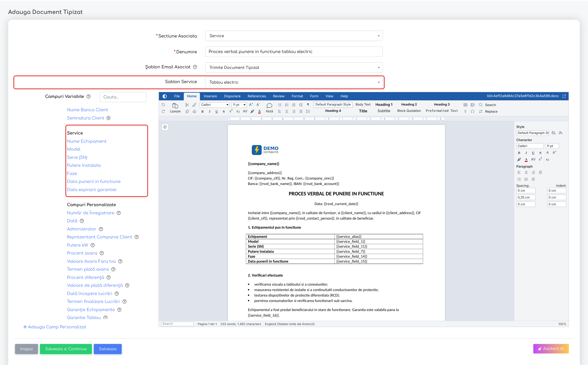
Task: Toggle underline in the main toolbar
Action: (217, 112)
